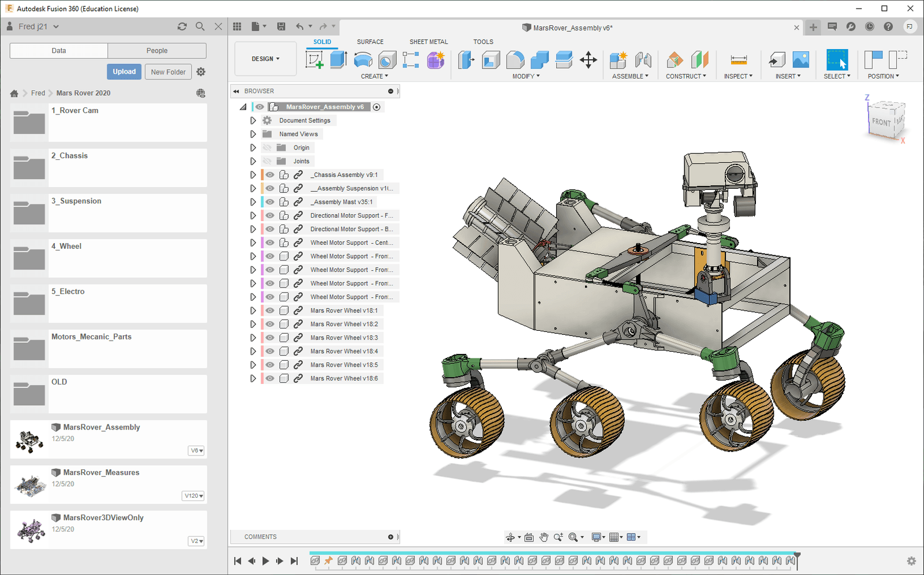
Task: Open the MarsRover_Measures thumbnail
Action: [31, 486]
